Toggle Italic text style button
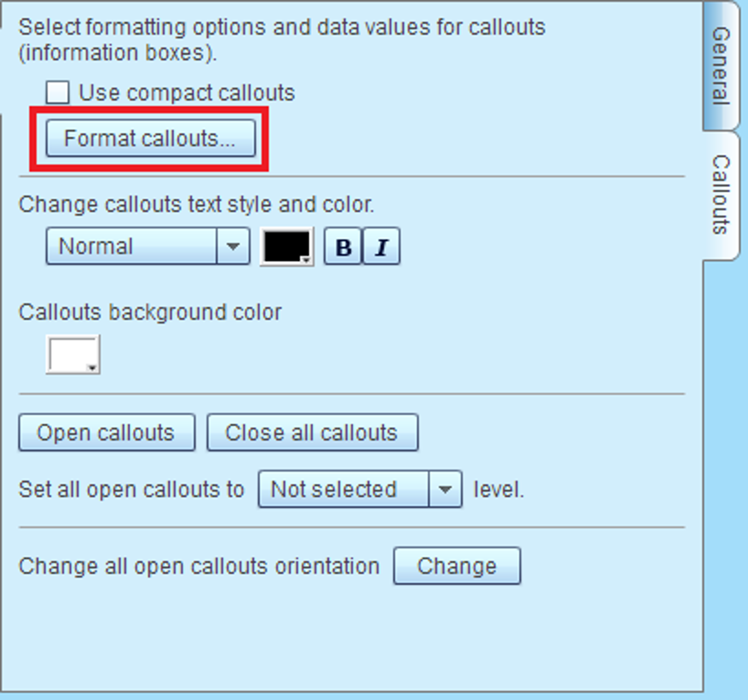Screen dimensions: 748x700 click(381, 247)
